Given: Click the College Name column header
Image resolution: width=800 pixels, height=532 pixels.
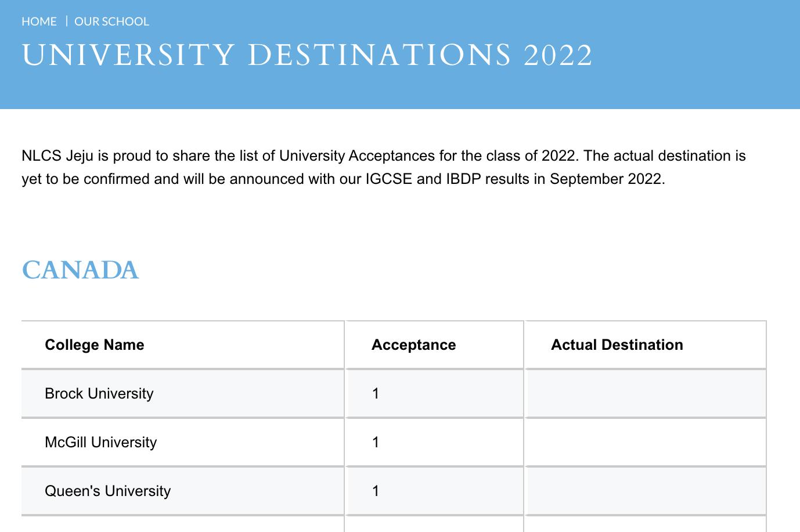Looking at the screenshot, I should pos(95,345).
